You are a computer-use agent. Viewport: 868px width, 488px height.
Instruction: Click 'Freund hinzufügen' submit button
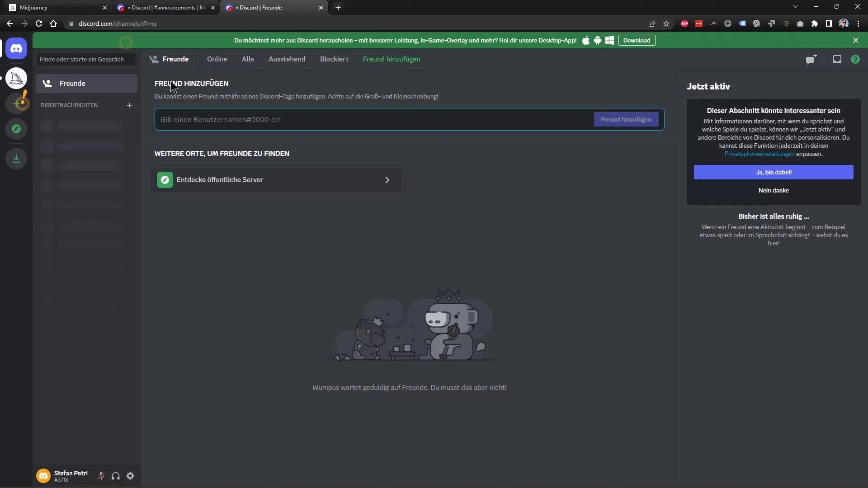626,119
